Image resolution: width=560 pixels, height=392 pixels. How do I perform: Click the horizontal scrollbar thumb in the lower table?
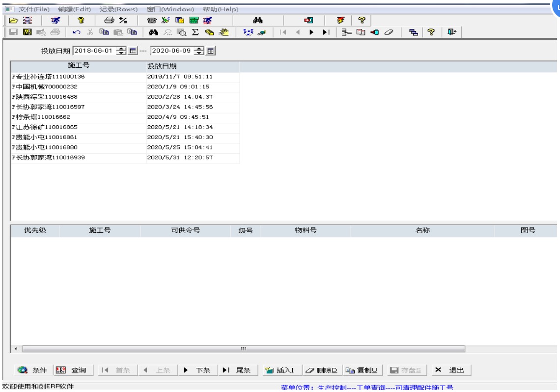[x=244, y=349]
